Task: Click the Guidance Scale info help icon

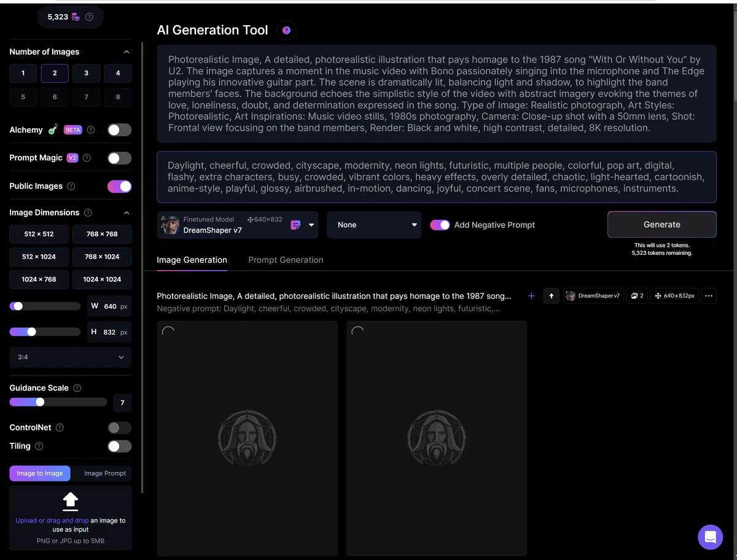Action: coord(77,388)
